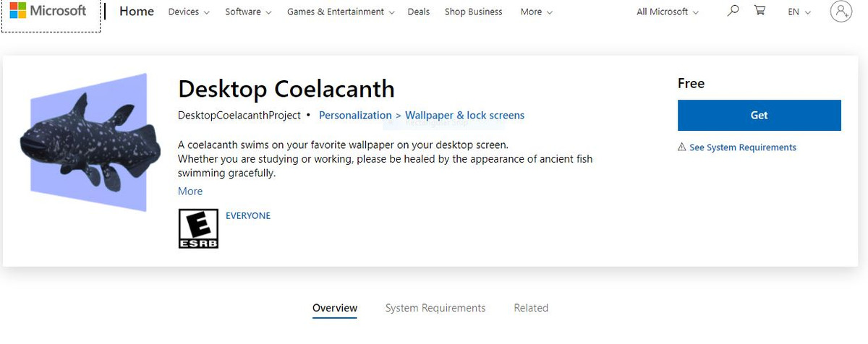Change language with the EN dropdown
Image resolution: width=868 pixels, height=344 pixels.
(799, 12)
